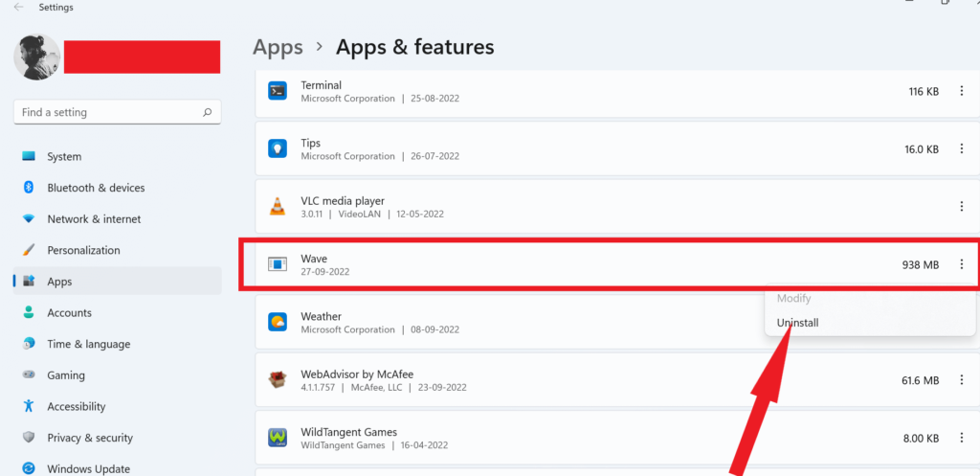Click the 8.00 KB size value
Viewport: 980px width, 476px height.
tap(922, 438)
